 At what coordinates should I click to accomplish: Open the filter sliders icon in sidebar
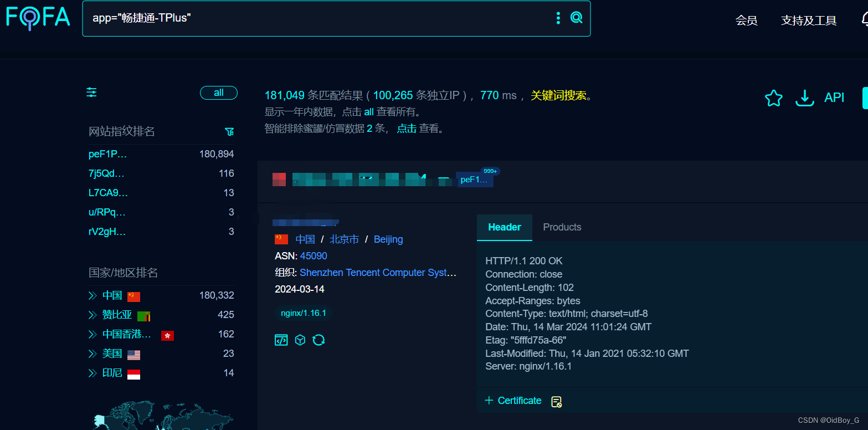click(x=91, y=93)
